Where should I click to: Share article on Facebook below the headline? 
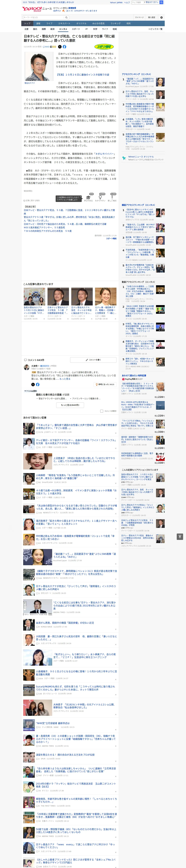pyautogui.click(x=64, y=47)
